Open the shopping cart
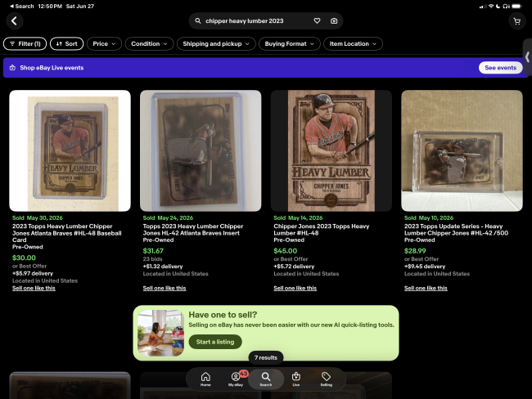The height and width of the screenshot is (399, 532). pyautogui.click(x=516, y=21)
